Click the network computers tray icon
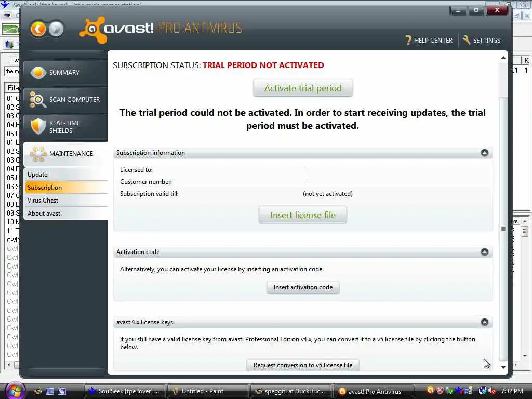Image resolution: width=532 pixels, height=399 pixels. tap(482, 391)
